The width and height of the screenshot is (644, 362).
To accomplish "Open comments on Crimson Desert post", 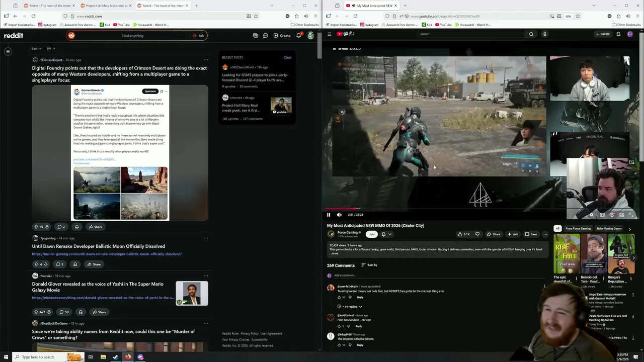I will tap(61, 227).
